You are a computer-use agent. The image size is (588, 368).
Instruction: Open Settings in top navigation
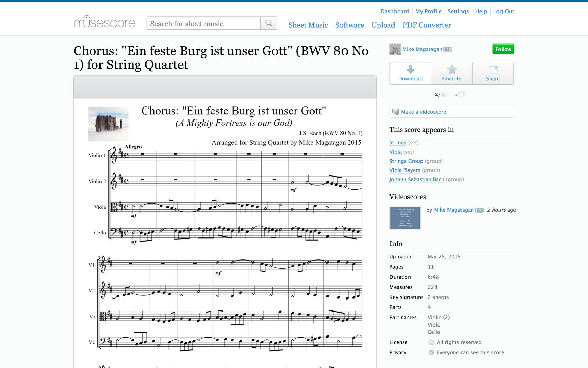(x=458, y=11)
